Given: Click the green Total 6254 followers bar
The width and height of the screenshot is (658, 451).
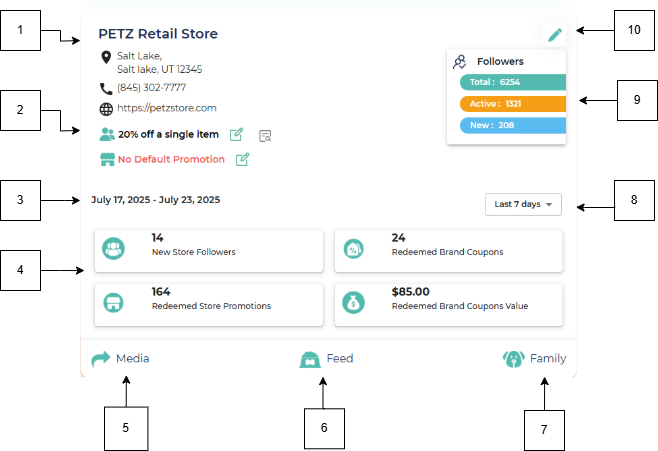Looking at the screenshot, I should pos(513,82).
